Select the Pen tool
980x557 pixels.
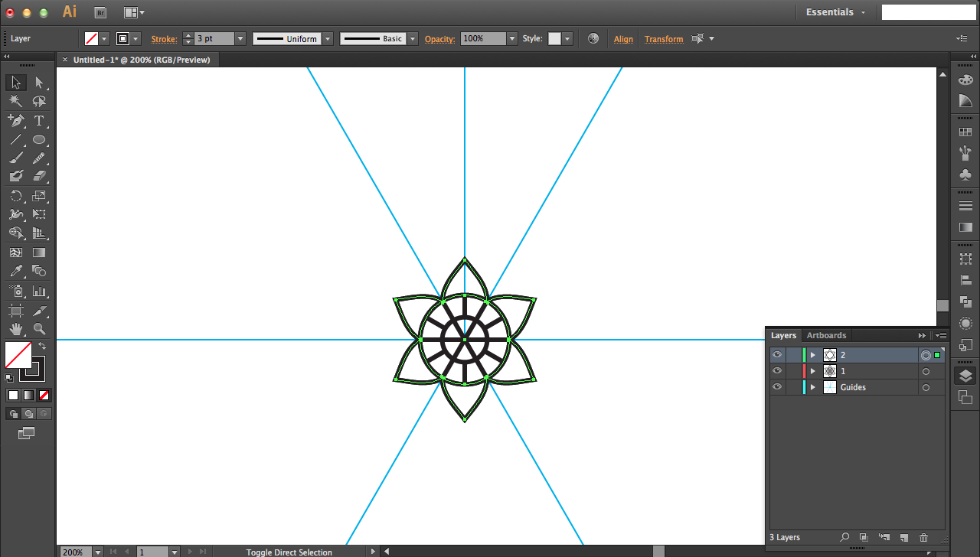tap(16, 121)
